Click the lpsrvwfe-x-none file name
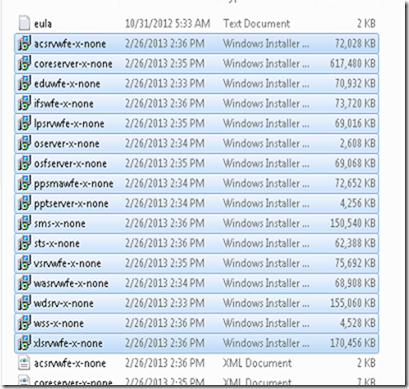This screenshot has height=389, width=409. 69,124
